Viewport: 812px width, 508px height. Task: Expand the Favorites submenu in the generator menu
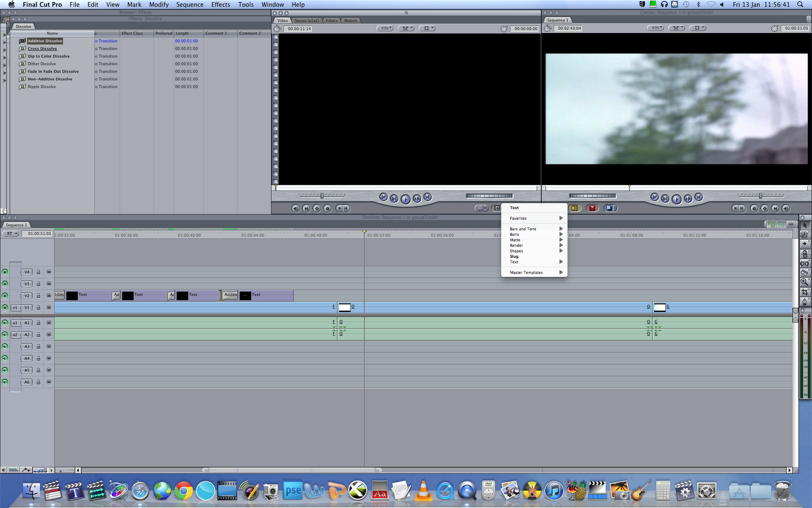pyautogui.click(x=534, y=218)
